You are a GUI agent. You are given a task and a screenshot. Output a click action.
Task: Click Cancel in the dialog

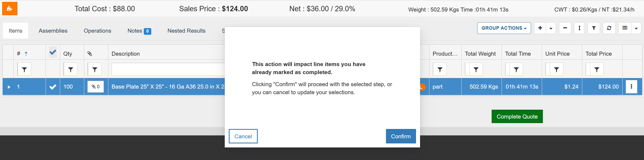pyautogui.click(x=243, y=136)
